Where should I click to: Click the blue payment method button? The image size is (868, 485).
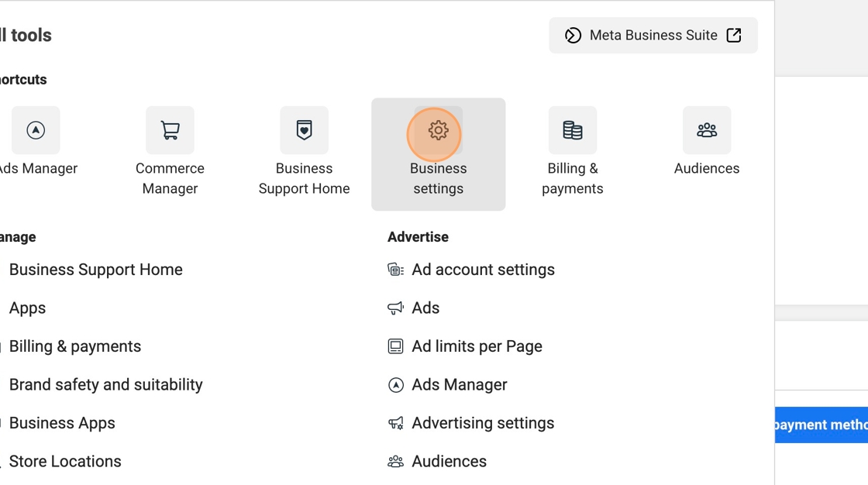click(x=821, y=425)
